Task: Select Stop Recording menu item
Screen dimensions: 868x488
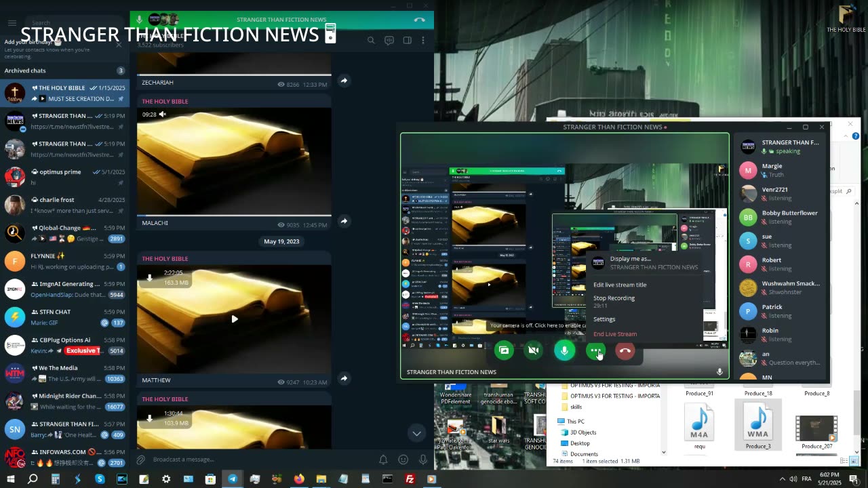Action: click(x=646, y=302)
